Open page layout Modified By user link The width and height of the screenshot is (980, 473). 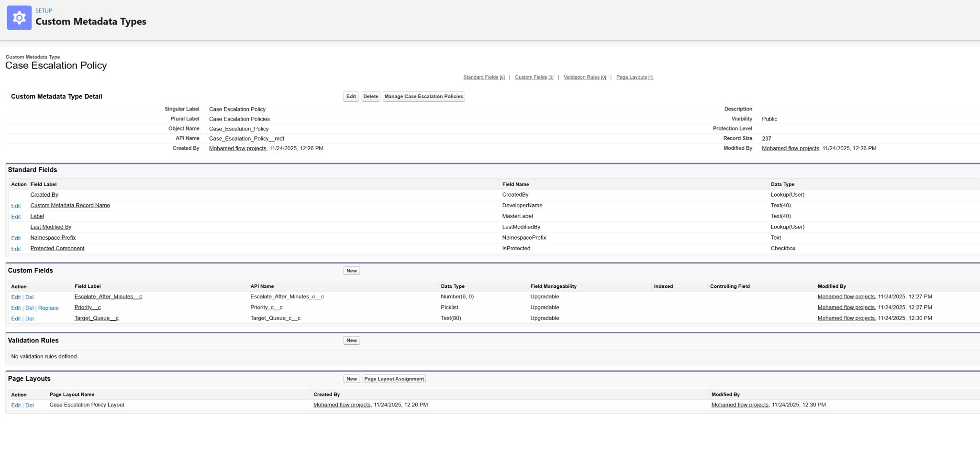[740, 405]
